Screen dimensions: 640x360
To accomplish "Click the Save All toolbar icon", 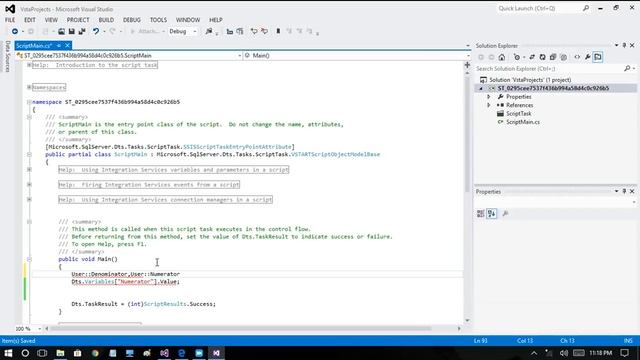I will click(82, 31).
